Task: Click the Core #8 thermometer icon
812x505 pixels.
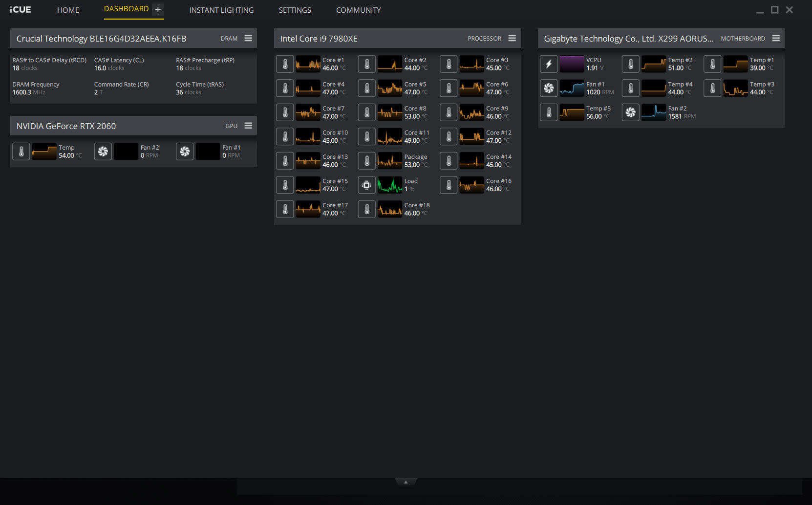Action: point(367,112)
